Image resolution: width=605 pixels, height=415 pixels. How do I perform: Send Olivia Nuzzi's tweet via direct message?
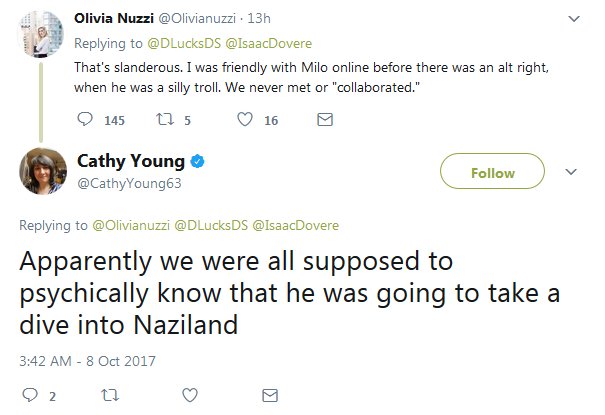(x=323, y=121)
